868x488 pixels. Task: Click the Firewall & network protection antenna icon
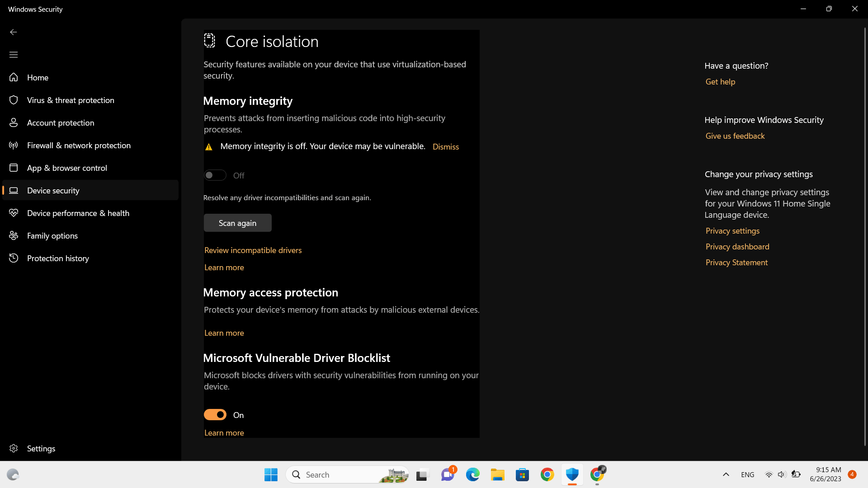point(14,145)
